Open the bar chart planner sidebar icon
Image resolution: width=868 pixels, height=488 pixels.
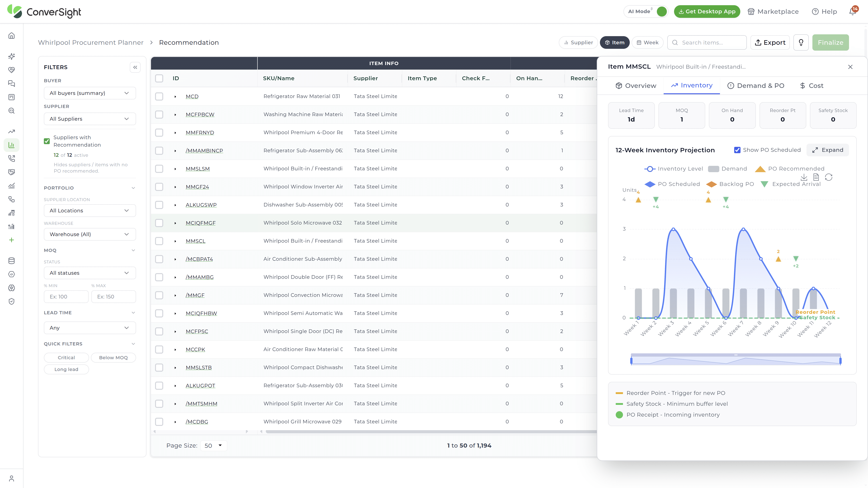[12, 145]
